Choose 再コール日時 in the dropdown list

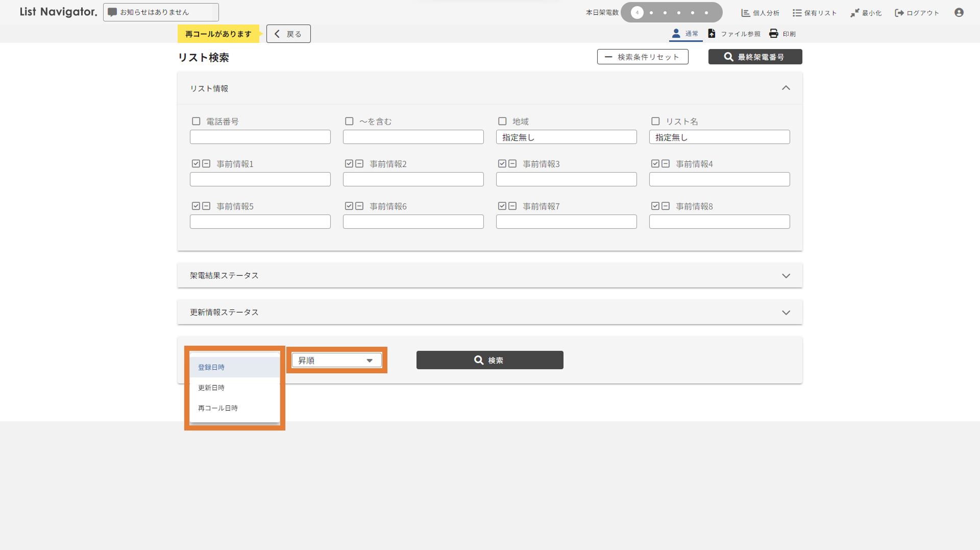point(218,408)
